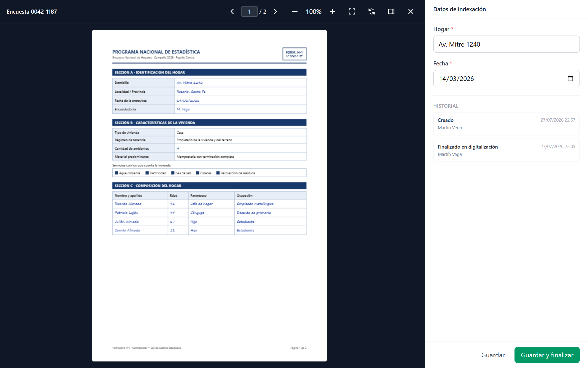
Task: Click the Camila Almada row name
Action: [x=127, y=230]
